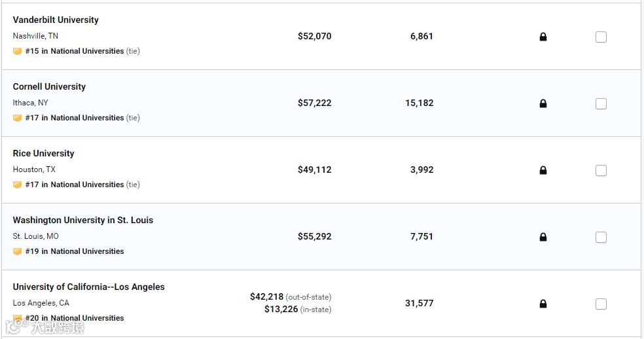Enable the Washington University compare checkbox
The height and width of the screenshot is (339, 644).
coord(601,238)
